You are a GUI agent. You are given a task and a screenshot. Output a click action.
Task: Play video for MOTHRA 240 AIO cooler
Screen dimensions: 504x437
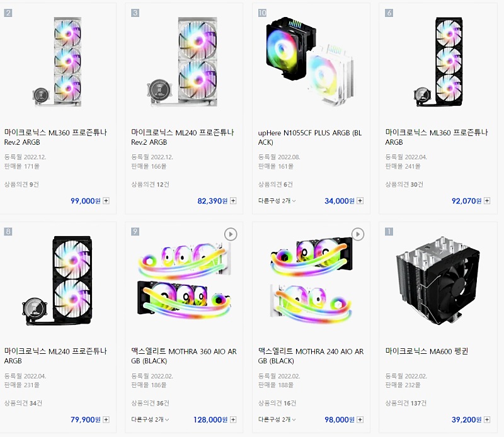(x=358, y=234)
